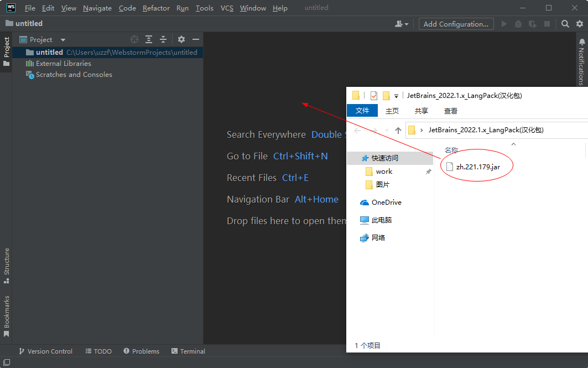Viewport: 588px width, 368px height.
Task: Open the Bookmarks tool window tab
Action: pyautogui.click(x=7, y=316)
